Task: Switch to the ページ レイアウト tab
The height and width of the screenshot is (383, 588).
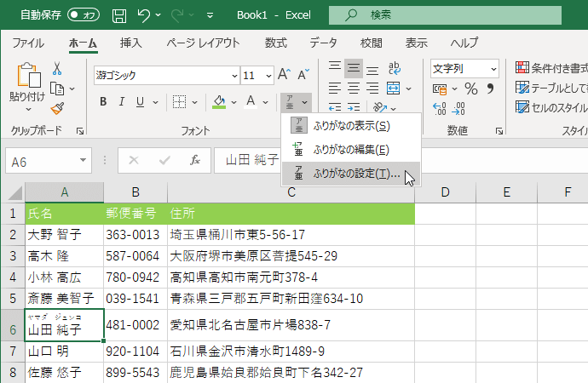Action: [203, 43]
